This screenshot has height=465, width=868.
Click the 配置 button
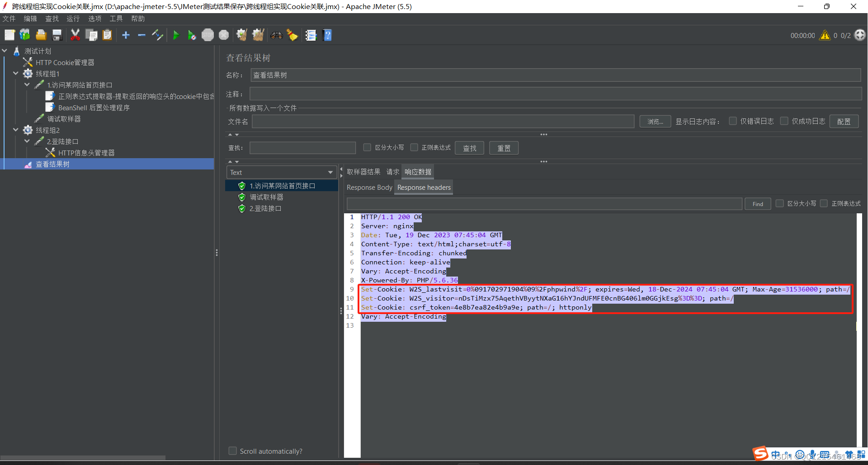[844, 121]
